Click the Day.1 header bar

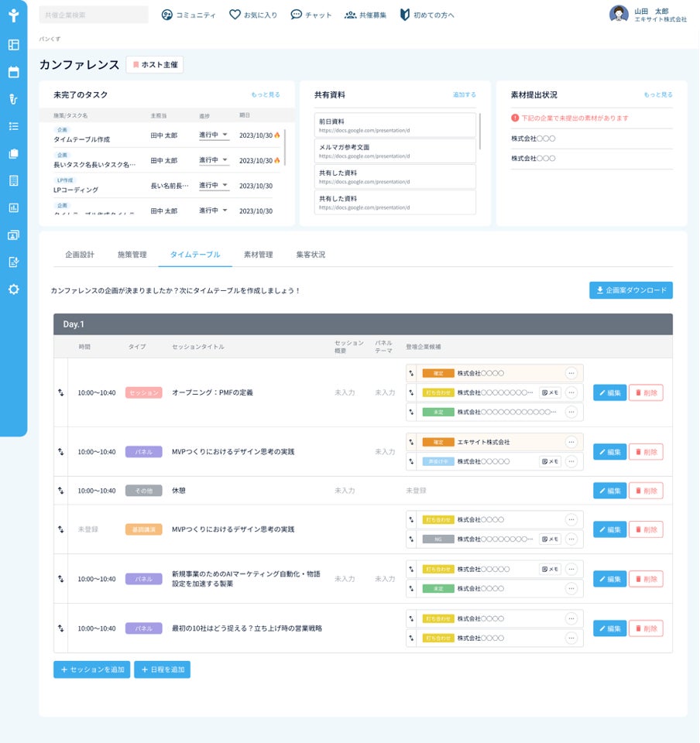[x=363, y=324]
